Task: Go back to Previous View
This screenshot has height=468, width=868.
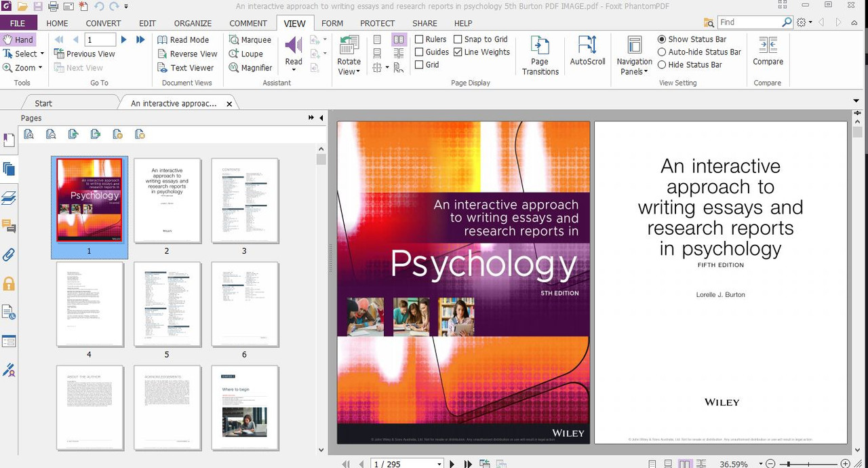Action: click(85, 54)
